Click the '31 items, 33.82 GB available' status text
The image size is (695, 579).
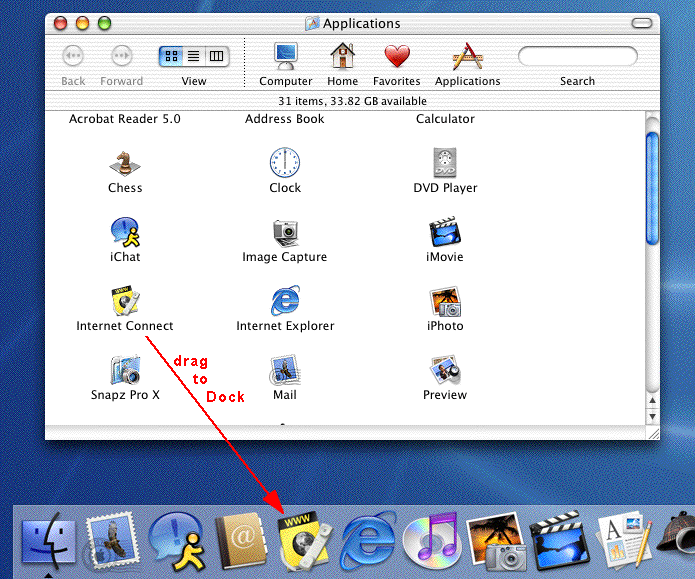click(352, 101)
